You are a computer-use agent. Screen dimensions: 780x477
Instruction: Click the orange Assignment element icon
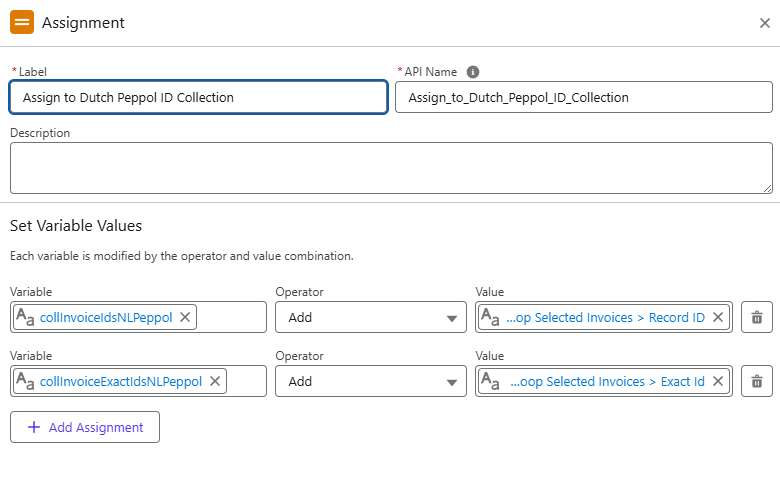pos(22,22)
